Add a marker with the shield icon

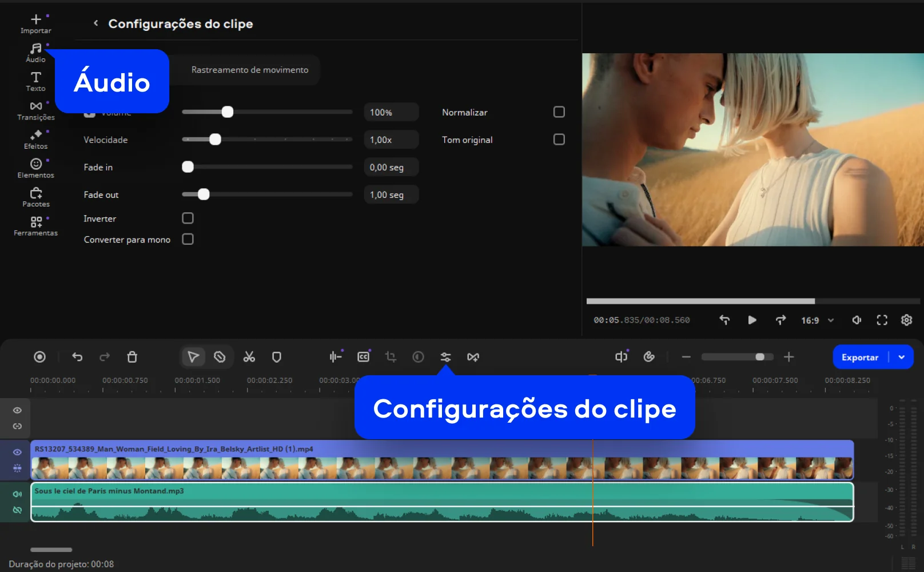tap(277, 357)
